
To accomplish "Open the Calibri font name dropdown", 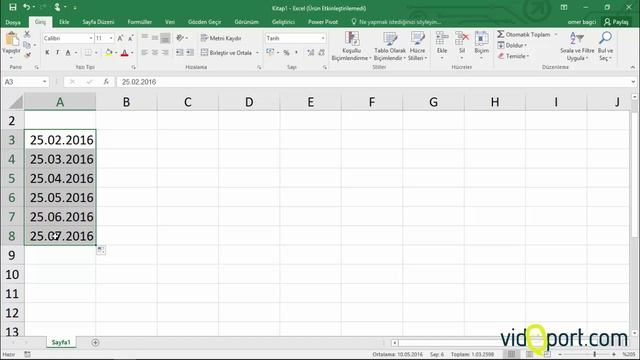I will [x=91, y=38].
